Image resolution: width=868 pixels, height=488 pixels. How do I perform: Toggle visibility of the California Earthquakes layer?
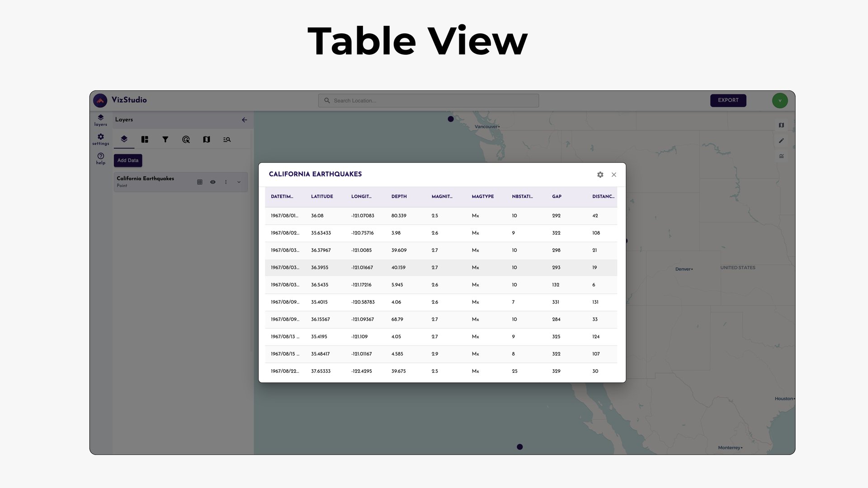pyautogui.click(x=212, y=182)
